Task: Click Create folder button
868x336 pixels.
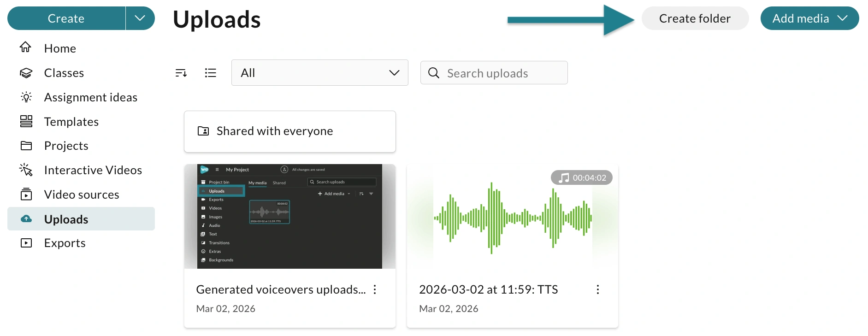Action: [x=695, y=18]
